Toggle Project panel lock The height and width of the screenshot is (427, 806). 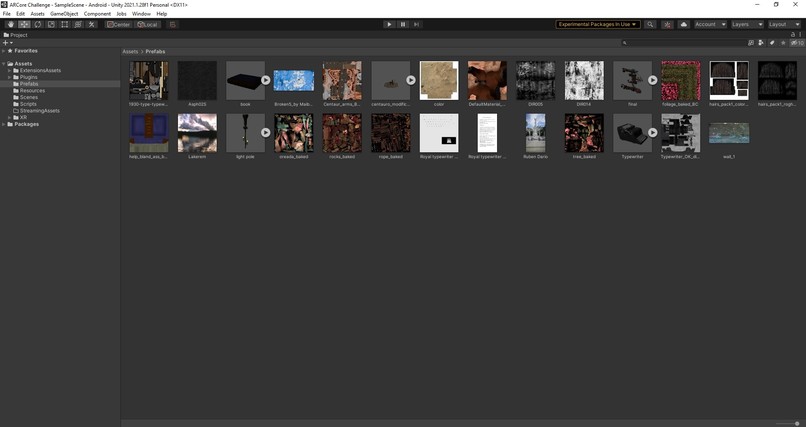click(x=793, y=34)
